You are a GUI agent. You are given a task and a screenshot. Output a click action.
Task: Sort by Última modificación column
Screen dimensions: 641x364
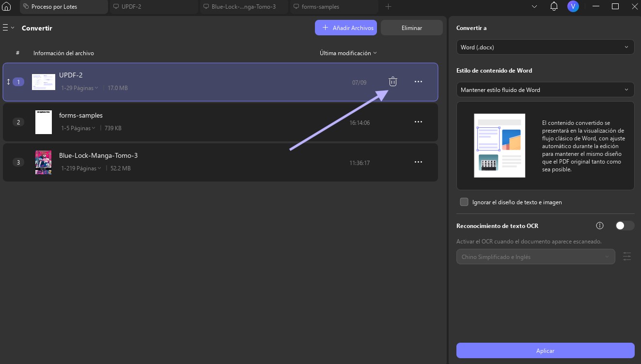pyautogui.click(x=348, y=53)
